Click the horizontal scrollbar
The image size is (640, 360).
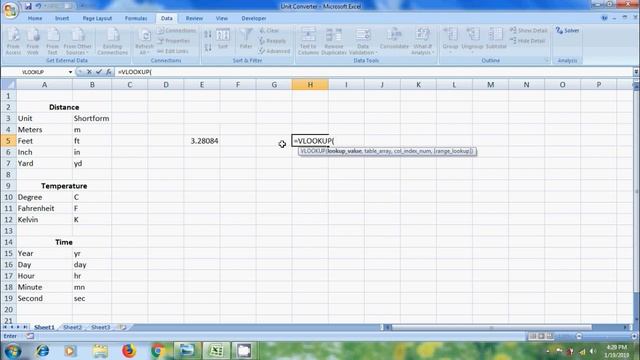491,327
